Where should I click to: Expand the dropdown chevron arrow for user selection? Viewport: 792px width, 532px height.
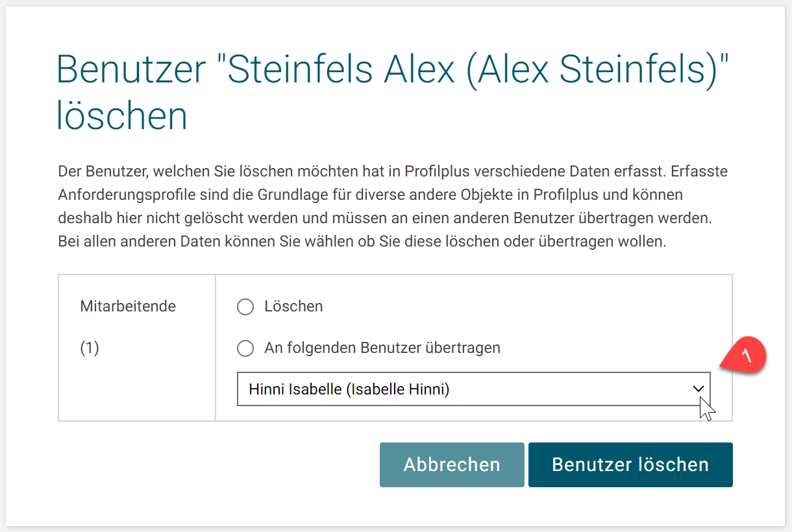pyautogui.click(x=699, y=389)
